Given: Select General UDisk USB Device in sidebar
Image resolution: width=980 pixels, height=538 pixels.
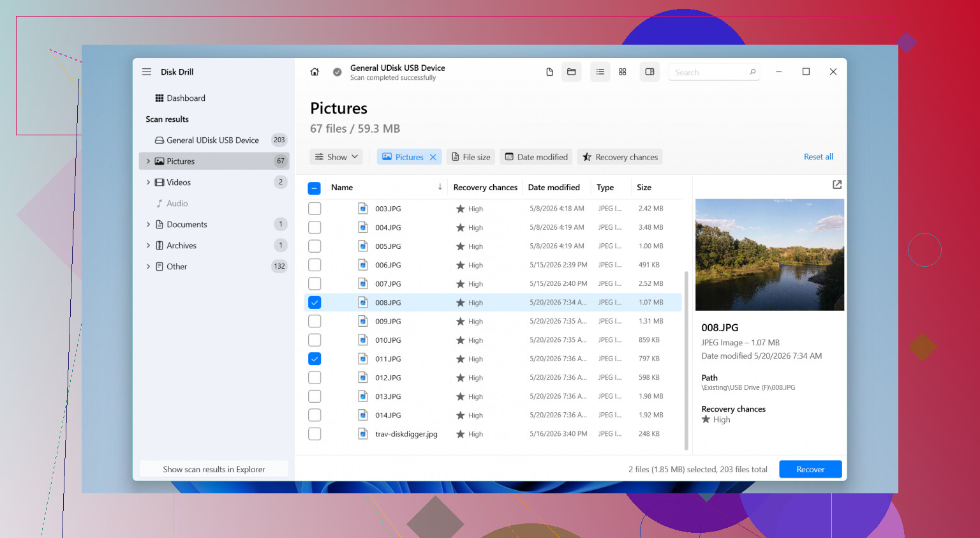Looking at the screenshot, I should pos(214,140).
